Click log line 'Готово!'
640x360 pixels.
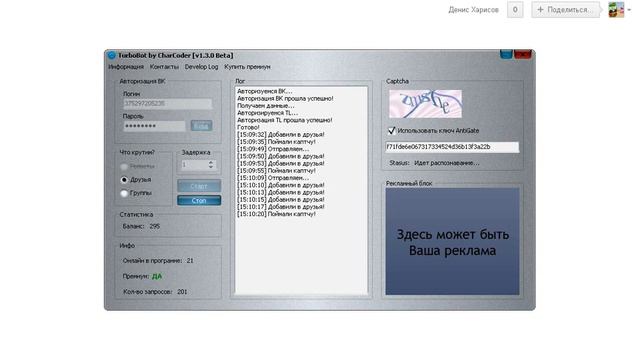pyautogui.click(x=248, y=127)
